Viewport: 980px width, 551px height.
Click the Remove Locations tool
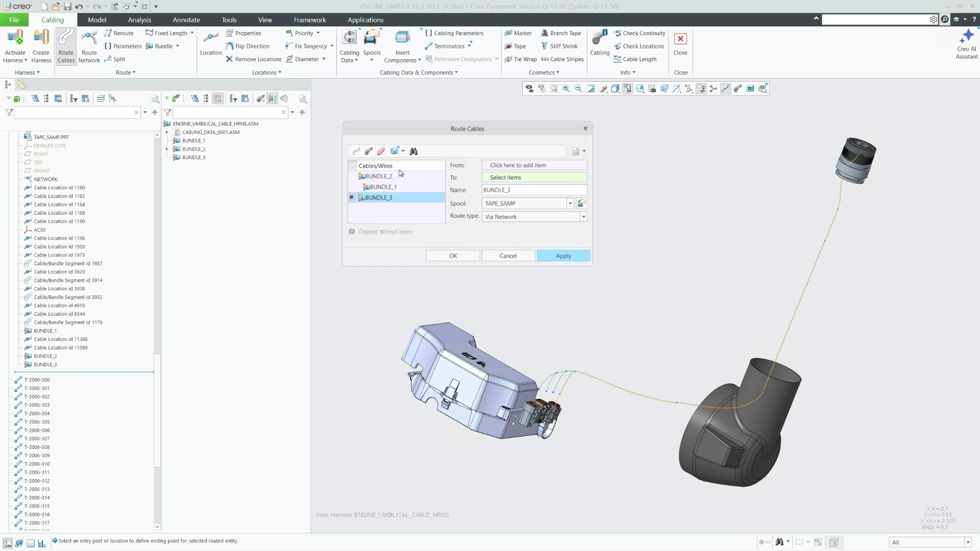pos(254,59)
